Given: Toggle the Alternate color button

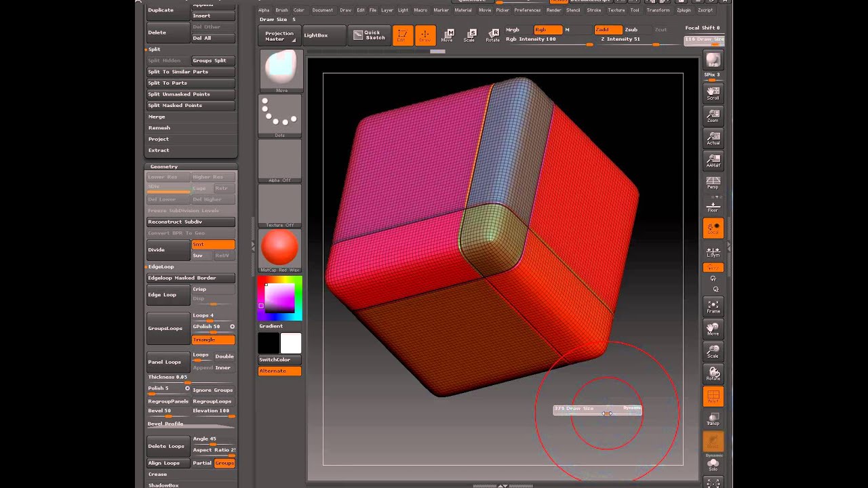Looking at the screenshot, I should (x=279, y=371).
